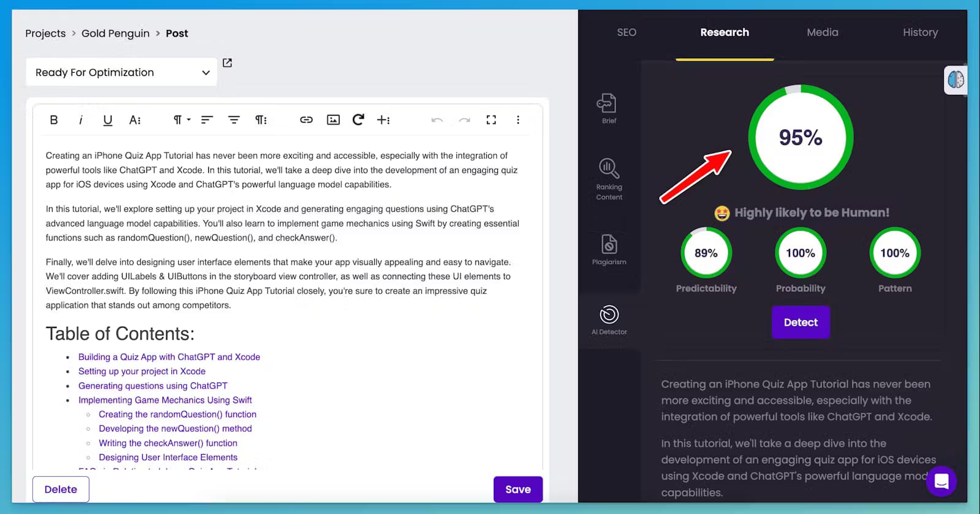Open the AI Detector tool
980x514 pixels.
609,321
